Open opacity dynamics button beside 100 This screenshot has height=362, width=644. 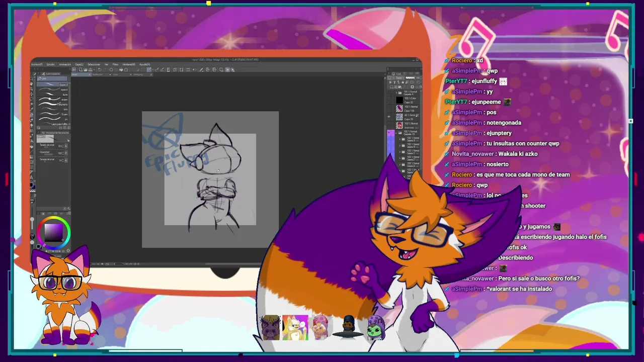pyautogui.click(x=66, y=153)
